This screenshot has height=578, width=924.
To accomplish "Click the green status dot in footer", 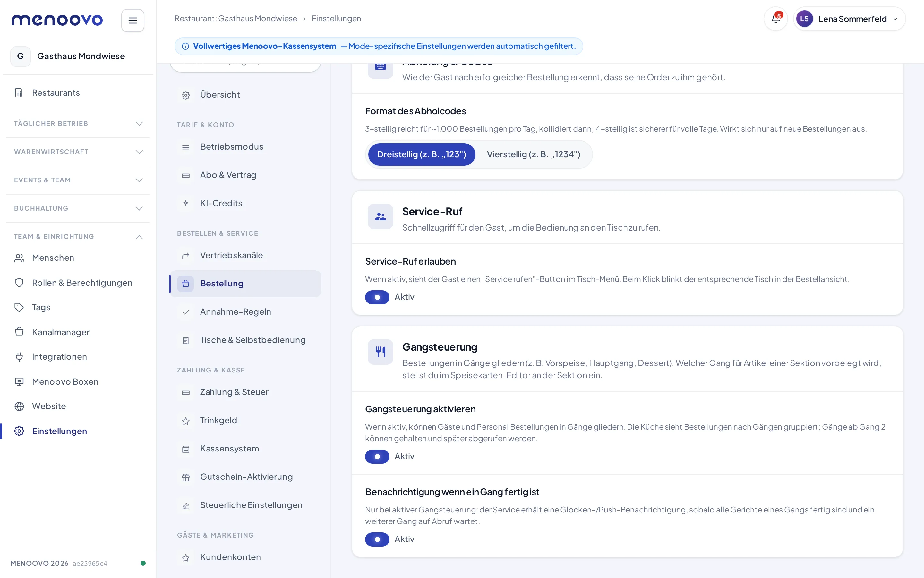I will (x=143, y=563).
